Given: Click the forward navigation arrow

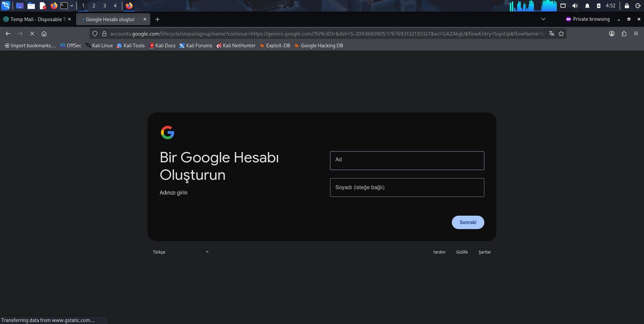Looking at the screenshot, I should [x=20, y=34].
